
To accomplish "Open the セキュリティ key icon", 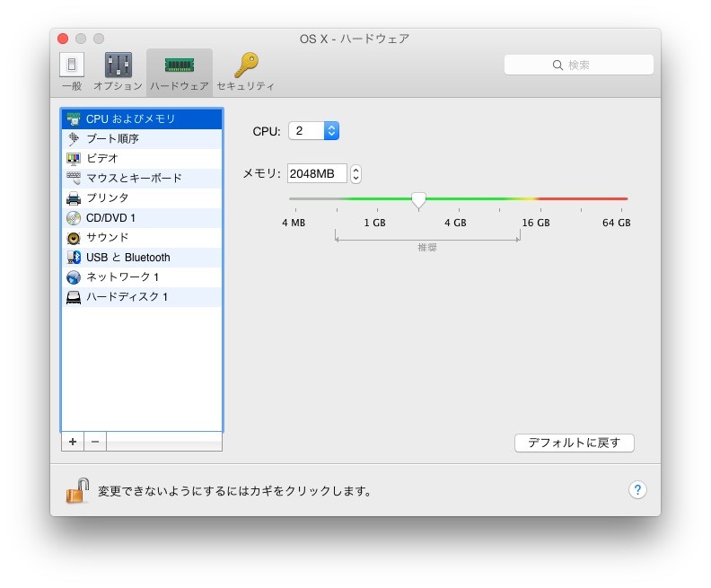I will coord(246,65).
